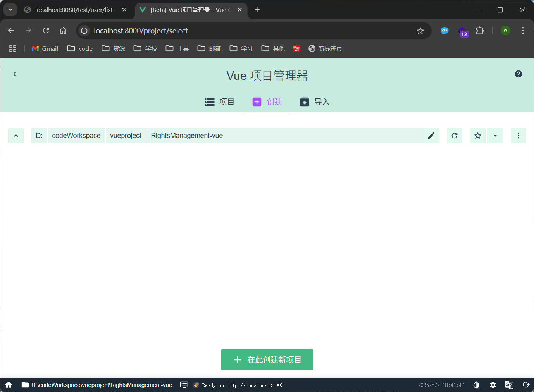
Task: Open the extension with 12 badge
Action: point(463,31)
